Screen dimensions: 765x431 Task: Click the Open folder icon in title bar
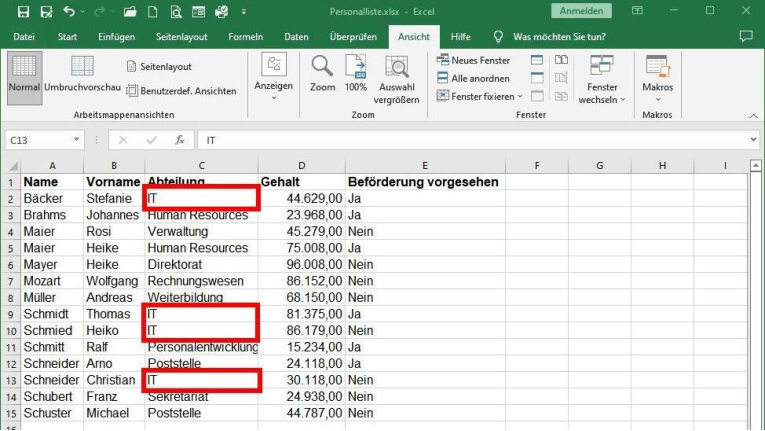coord(130,11)
